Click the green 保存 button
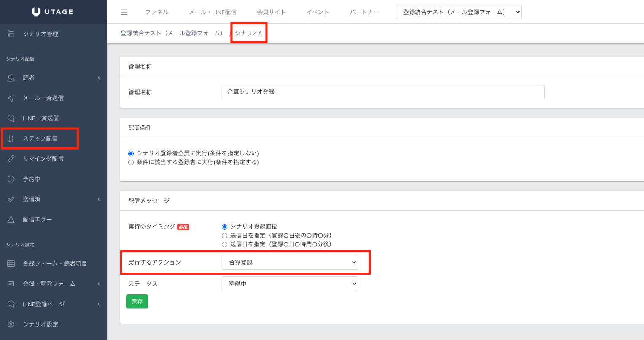The height and width of the screenshot is (340, 644). point(137,302)
